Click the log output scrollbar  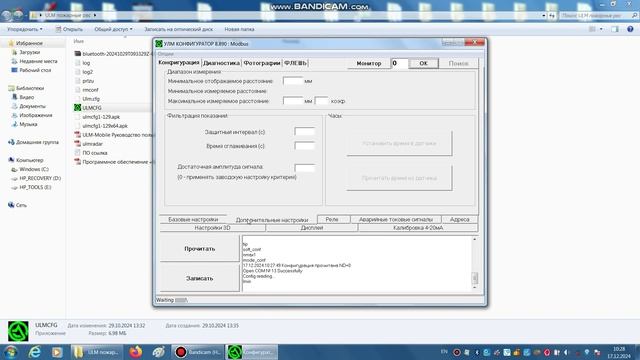point(474,263)
